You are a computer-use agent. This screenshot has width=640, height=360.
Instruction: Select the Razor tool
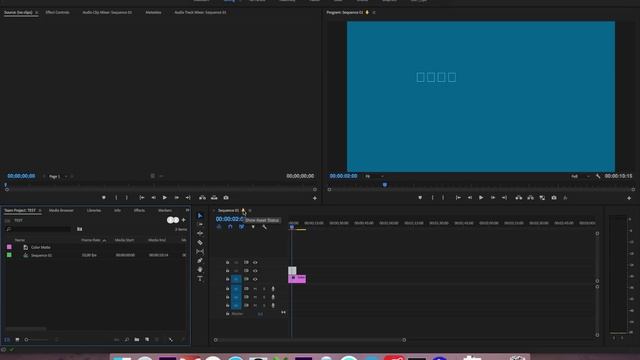(x=200, y=242)
